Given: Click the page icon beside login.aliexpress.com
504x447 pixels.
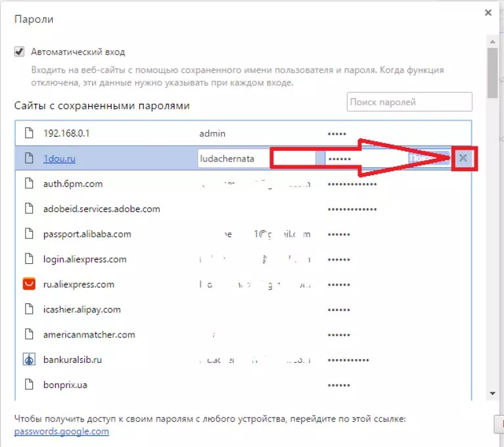Looking at the screenshot, I should (29, 259).
